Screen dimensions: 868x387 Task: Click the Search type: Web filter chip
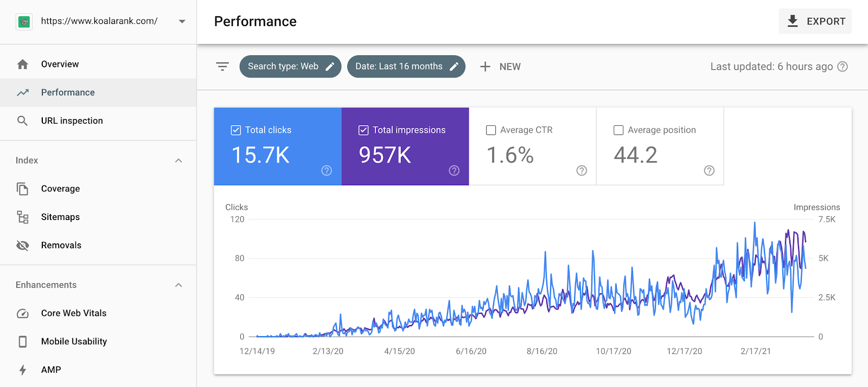[x=290, y=67]
